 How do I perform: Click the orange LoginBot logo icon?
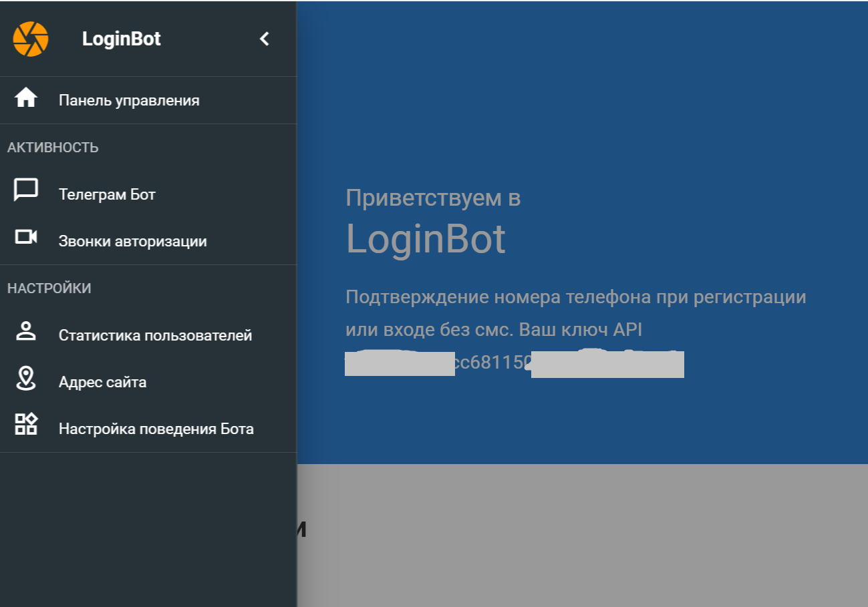[30, 39]
